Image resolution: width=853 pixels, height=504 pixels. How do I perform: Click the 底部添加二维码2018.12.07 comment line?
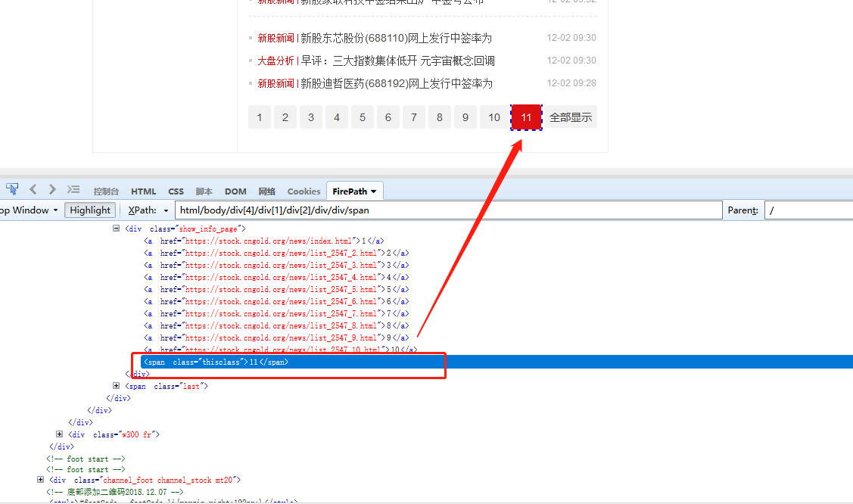click(115, 492)
